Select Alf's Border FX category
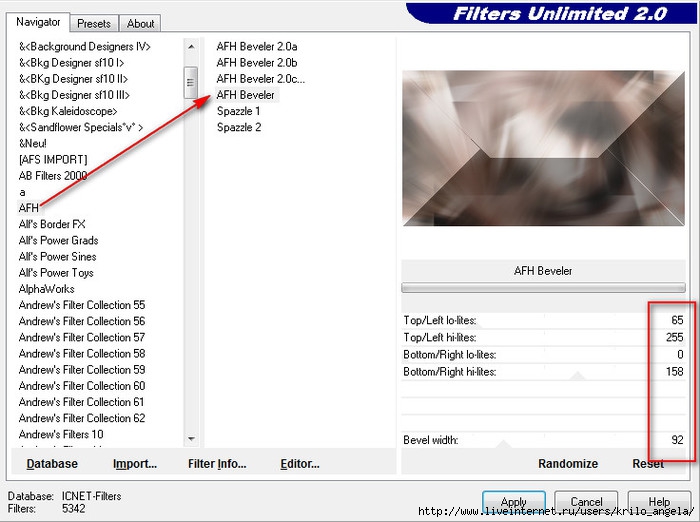This screenshot has height=522, width=700. pyautogui.click(x=52, y=224)
